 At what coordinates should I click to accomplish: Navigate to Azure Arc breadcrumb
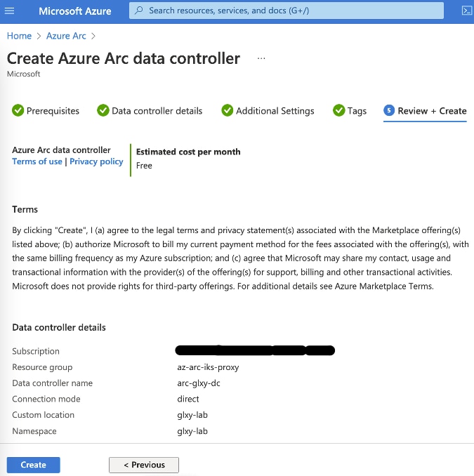tap(66, 36)
